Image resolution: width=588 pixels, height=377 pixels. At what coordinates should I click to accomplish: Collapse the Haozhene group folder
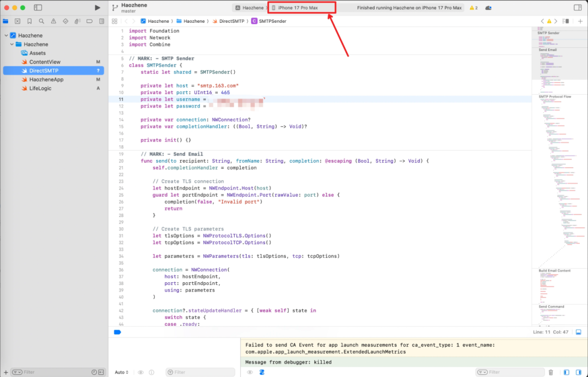tap(12, 44)
